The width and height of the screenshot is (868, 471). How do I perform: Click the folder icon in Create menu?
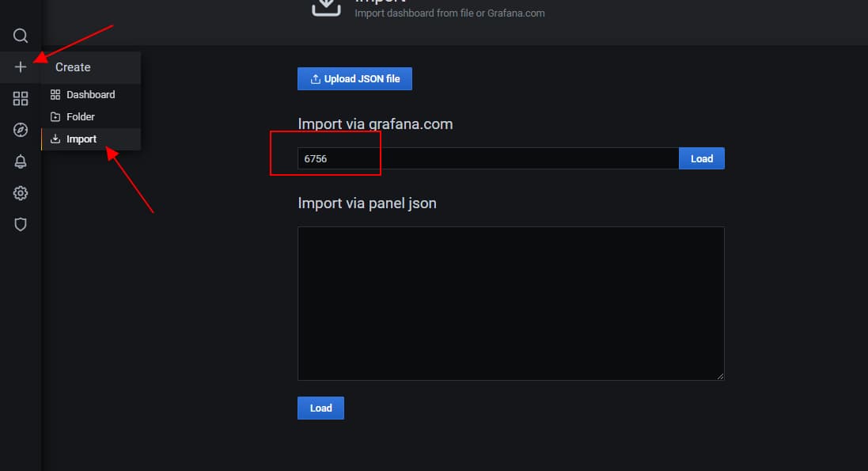coord(55,117)
